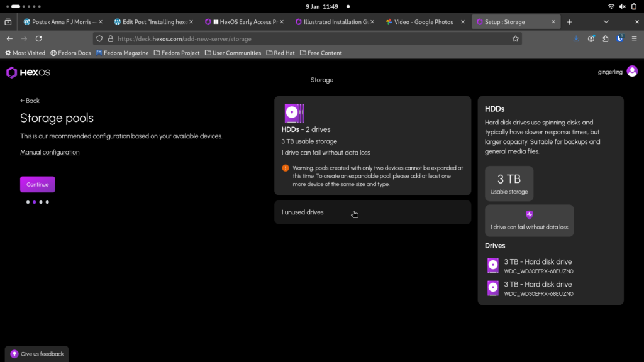Close the Setup : Storage tab
The height and width of the screenshot is (362, 644).
pyautogui.click(x=553, y=22)
